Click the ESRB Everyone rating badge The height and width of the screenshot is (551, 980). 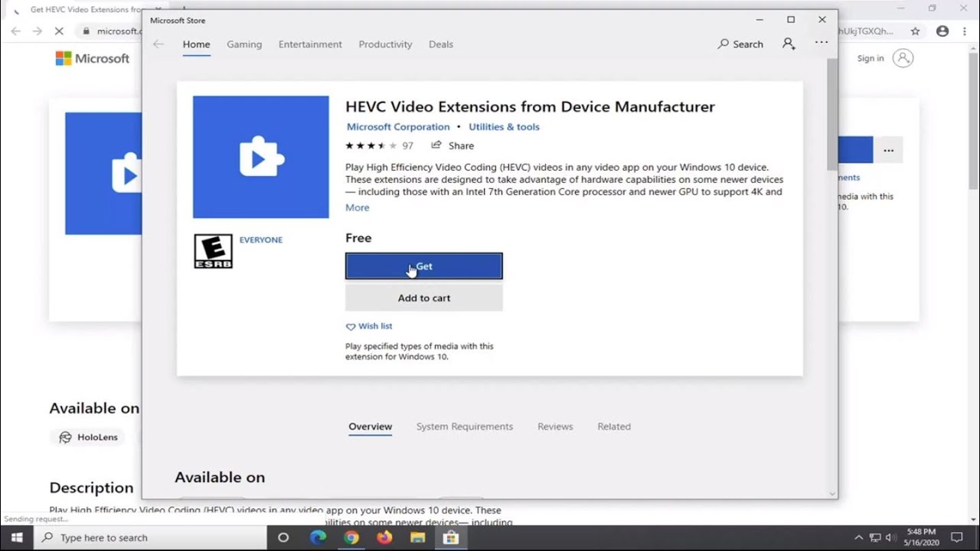pos(213,252)
